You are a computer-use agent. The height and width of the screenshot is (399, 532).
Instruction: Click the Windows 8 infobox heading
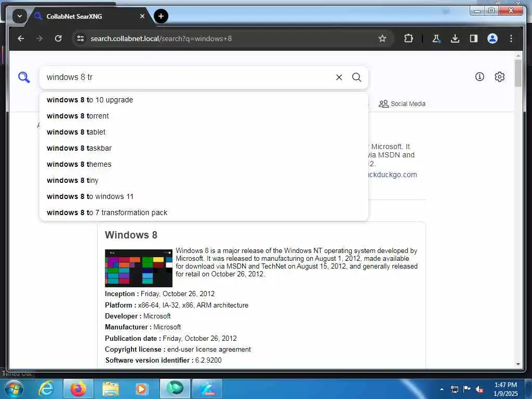[x=131, y=235]
